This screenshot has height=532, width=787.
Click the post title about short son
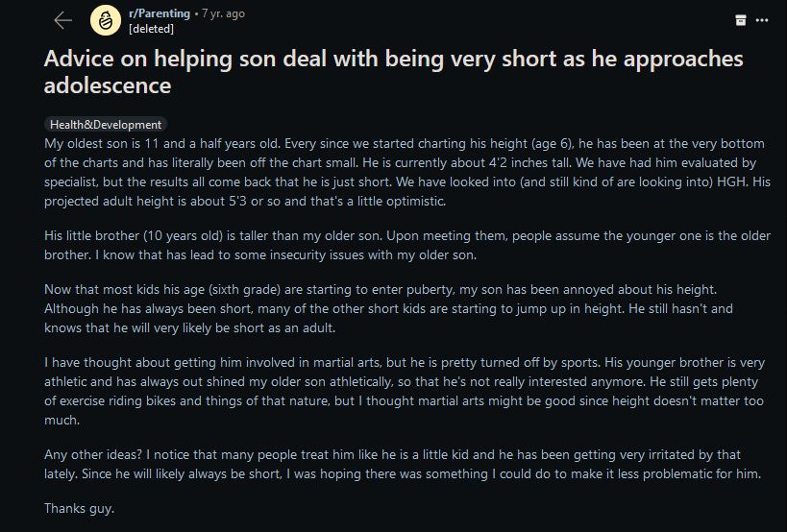[393, 71]
